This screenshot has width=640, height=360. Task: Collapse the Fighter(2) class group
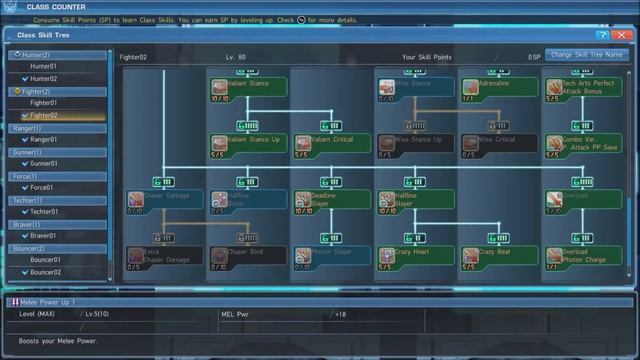(x=58, y=91)
